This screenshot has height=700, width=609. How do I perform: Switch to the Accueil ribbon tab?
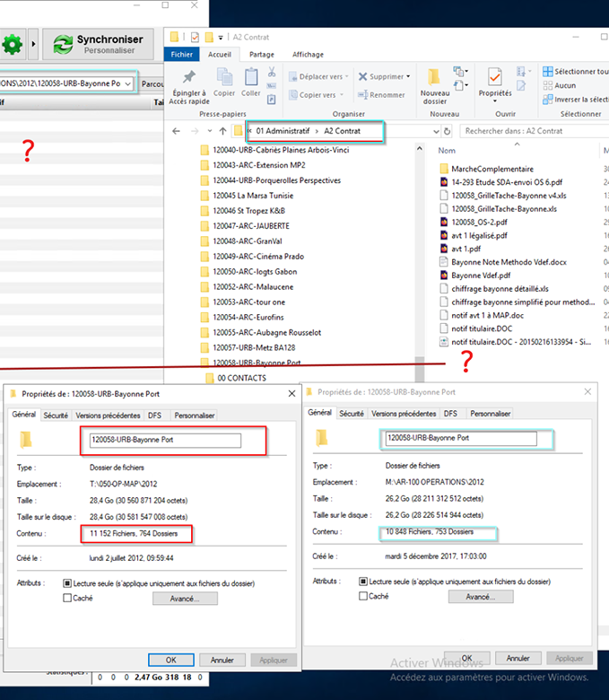[220, 55]
